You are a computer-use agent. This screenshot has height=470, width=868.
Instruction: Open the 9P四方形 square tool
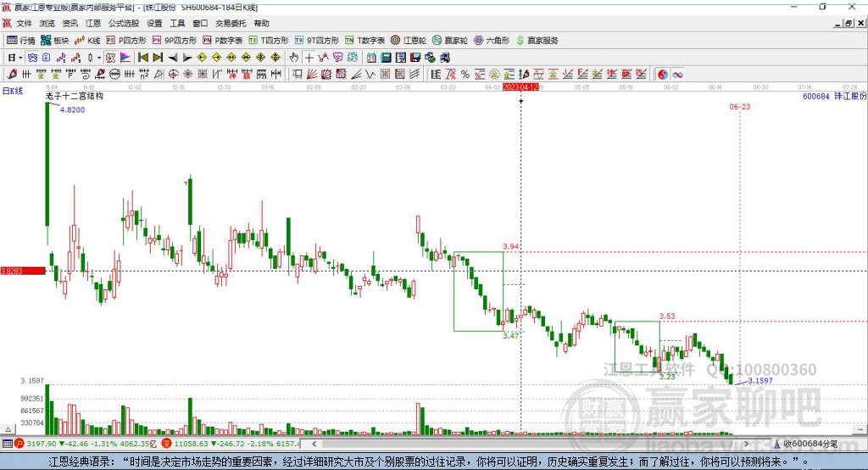[x=175, y=41]
